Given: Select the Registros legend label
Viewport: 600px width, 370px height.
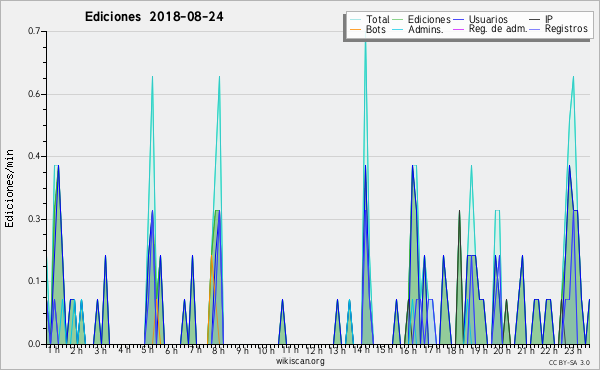Looking at the screenshot, I should pyautogui.click(x=566, y=29).
